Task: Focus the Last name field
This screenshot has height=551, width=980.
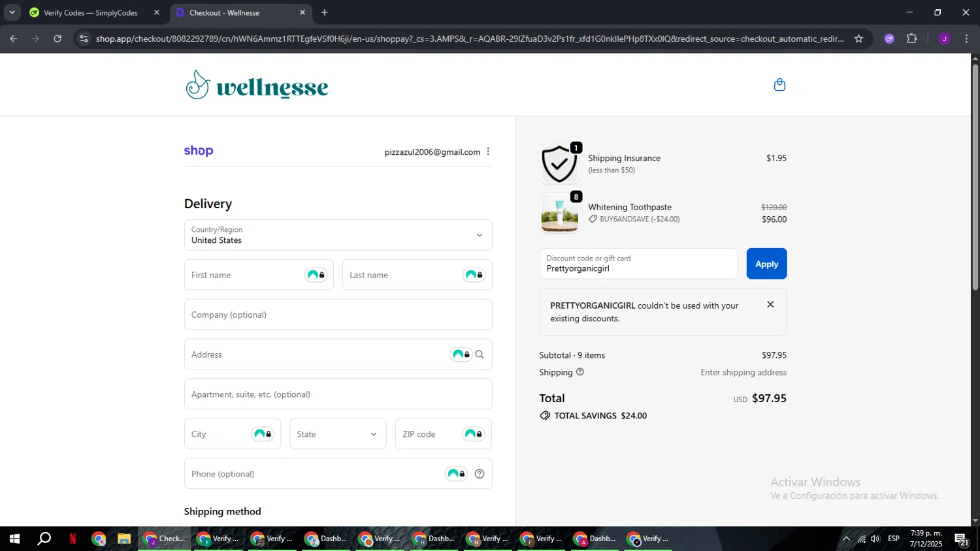Action: coord(417,275)
